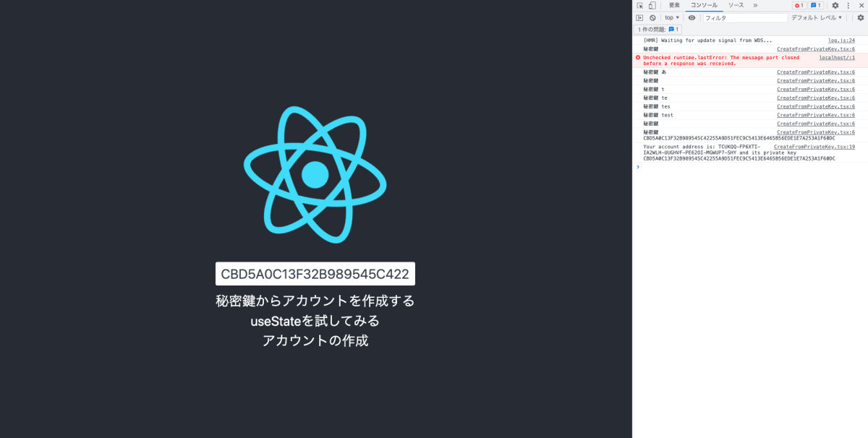Focus the フィルタ console filter field

pyautogui.click(x=745, y=17)
